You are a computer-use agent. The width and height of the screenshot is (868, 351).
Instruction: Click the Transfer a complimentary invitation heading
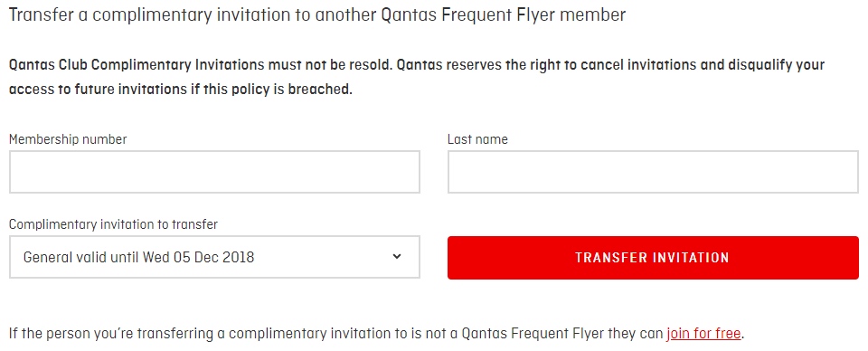(317, 14)
